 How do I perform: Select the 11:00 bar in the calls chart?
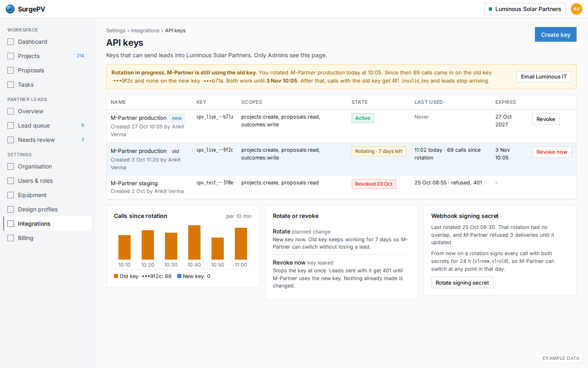(241, 244)
